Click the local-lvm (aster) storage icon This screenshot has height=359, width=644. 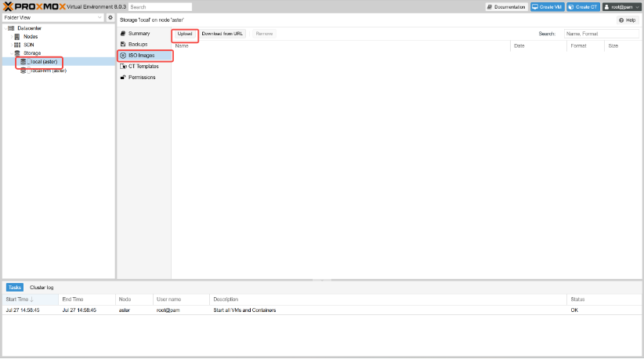click(x=24, y=71)
